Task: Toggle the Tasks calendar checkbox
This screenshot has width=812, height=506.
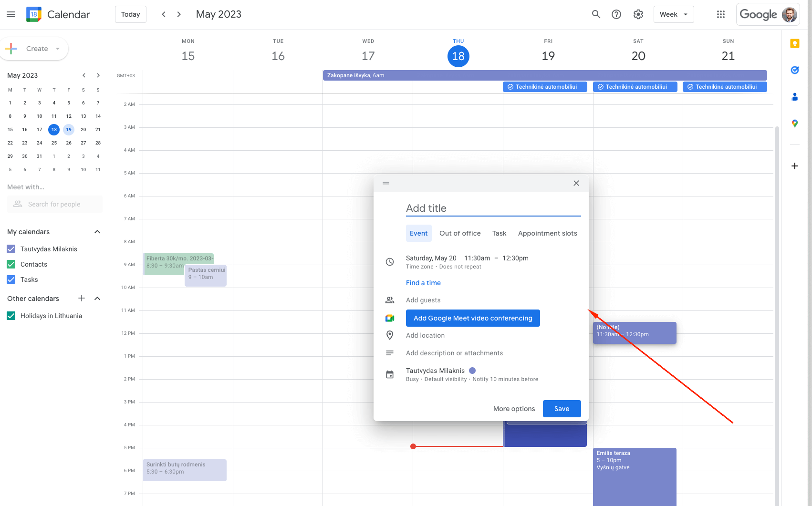Action: pos(11,279)
